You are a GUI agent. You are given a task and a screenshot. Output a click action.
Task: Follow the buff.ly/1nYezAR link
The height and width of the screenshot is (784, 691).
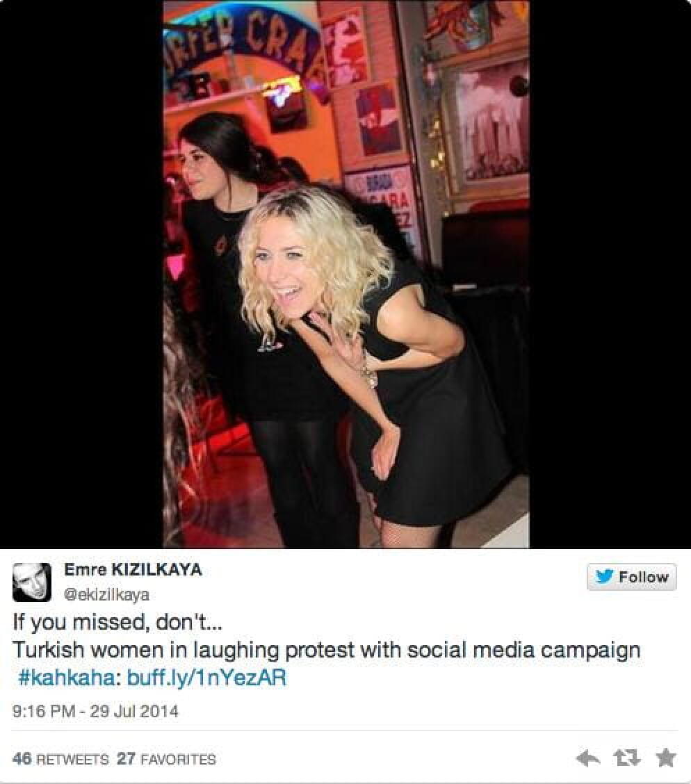tap(206, 678)
